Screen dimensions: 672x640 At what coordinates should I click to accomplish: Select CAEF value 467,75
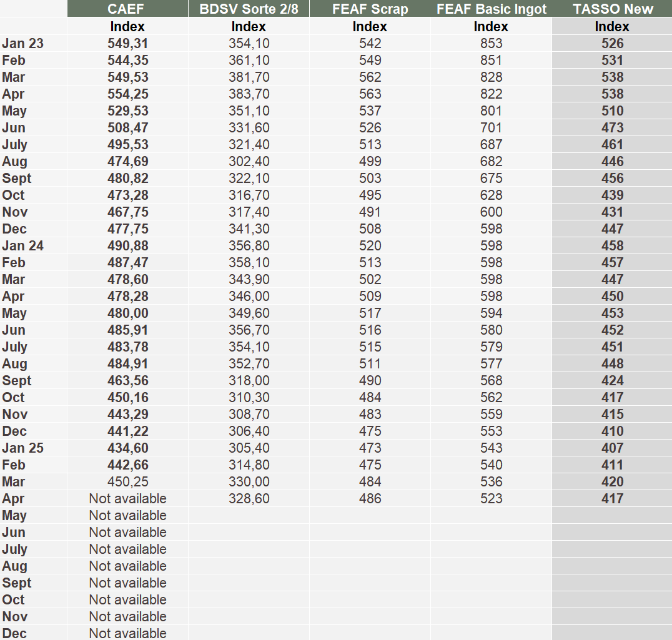tap(127, 212)
